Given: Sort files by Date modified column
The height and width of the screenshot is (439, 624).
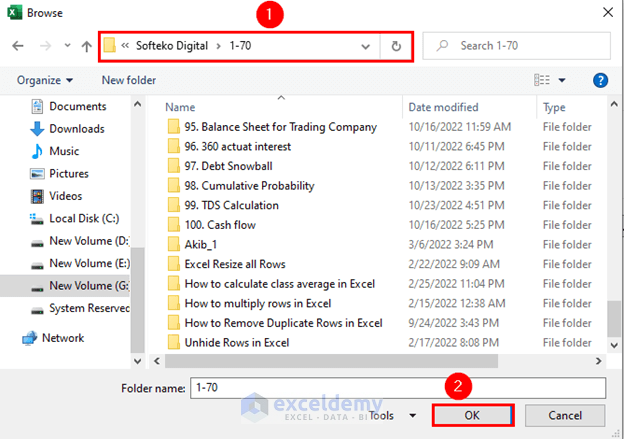Looking at the screenshot, I should [443, 107].
